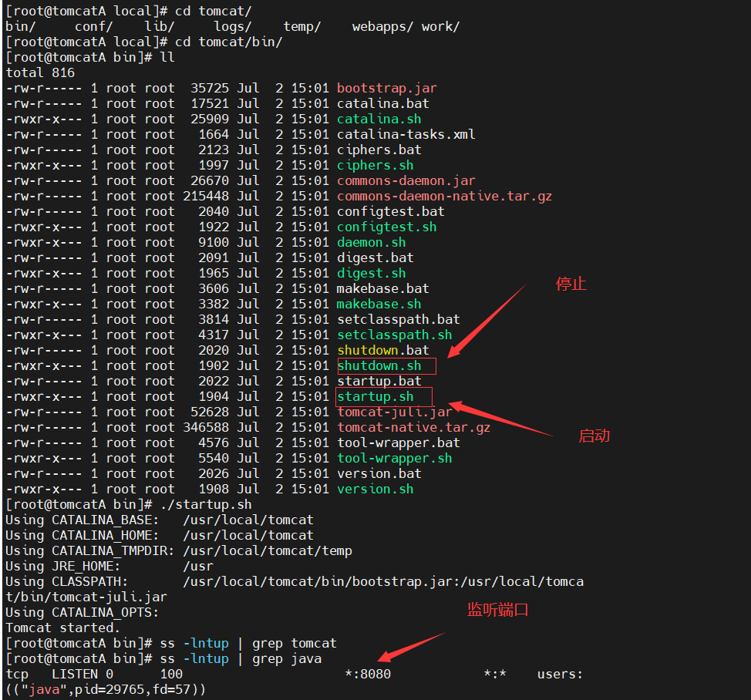Click the digest.sh script name

click(x=372, y=273)
